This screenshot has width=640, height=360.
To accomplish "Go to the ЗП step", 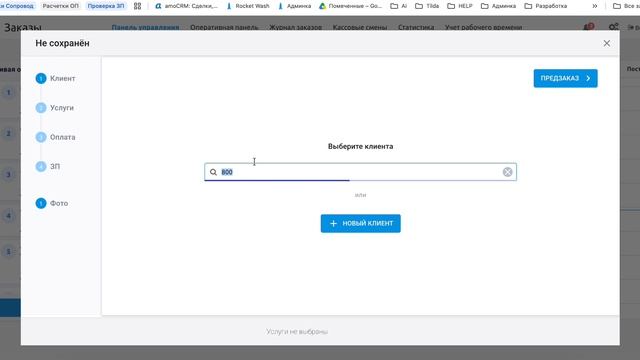I will click(x=48, y=167).
